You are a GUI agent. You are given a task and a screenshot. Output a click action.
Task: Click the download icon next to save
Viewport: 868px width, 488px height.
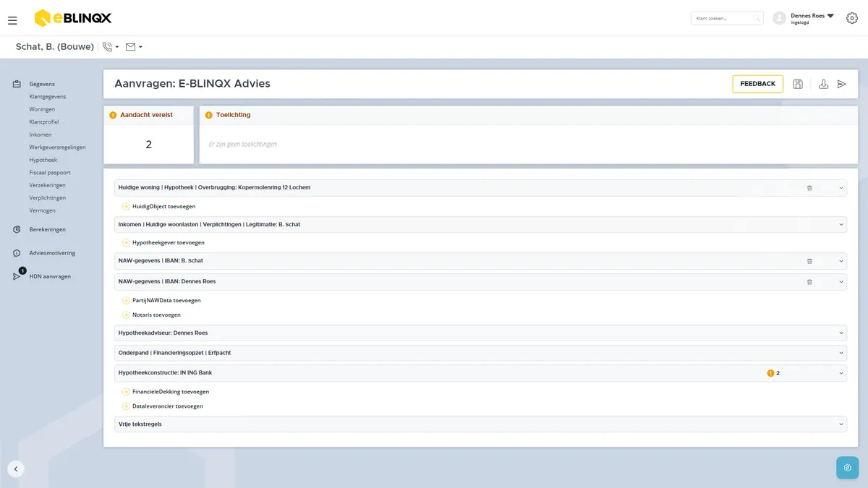pyautogui.click(x=823, y=84)
